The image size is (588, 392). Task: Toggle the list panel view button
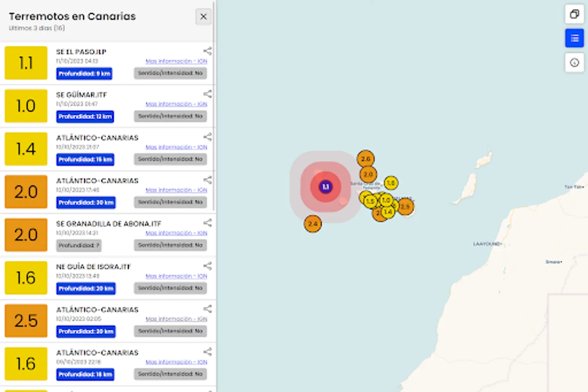point(574,38)
